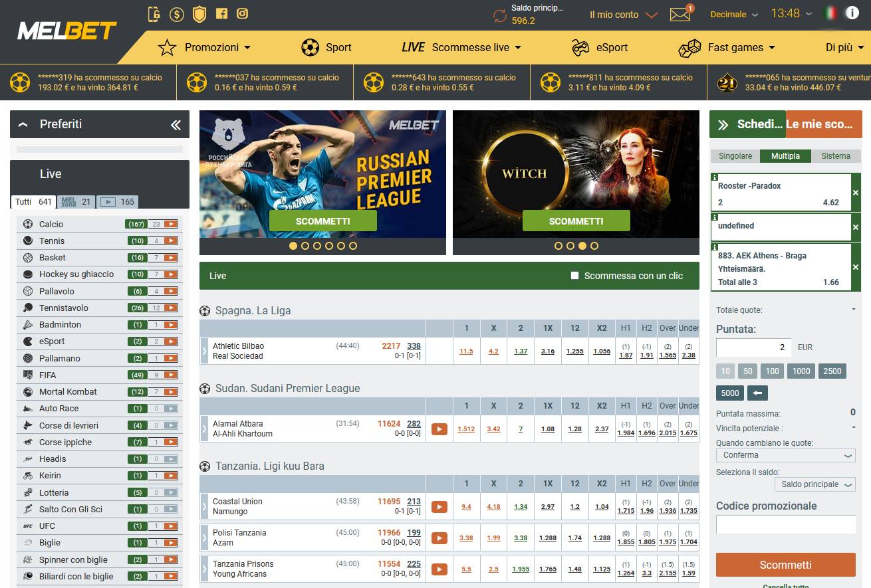
Task: Refresh the main balance icon
Action: 499,15
